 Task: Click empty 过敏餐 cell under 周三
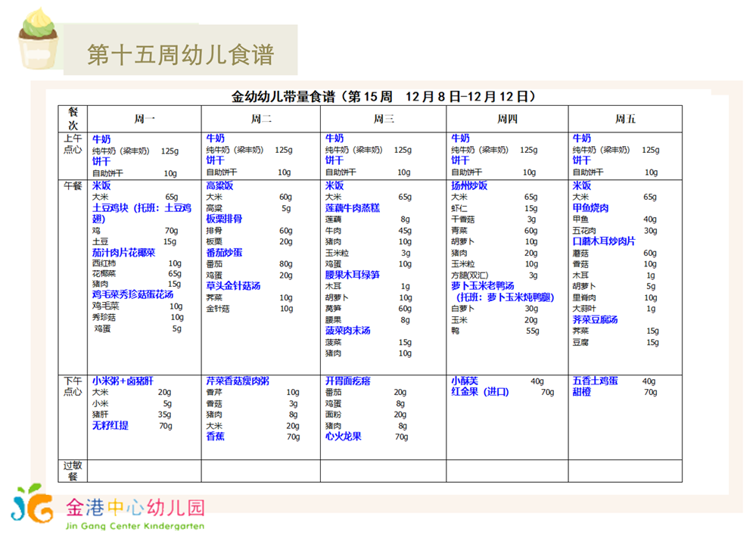pyautogui.click(x=384, y=471)
